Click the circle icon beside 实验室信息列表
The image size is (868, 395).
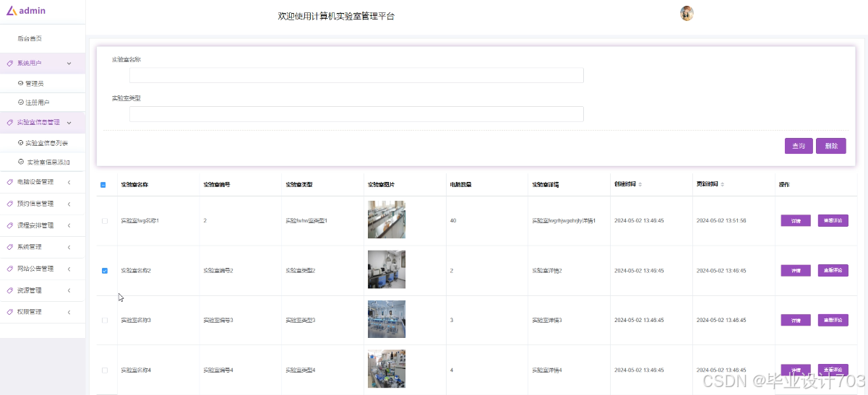(x=20, y=143)
